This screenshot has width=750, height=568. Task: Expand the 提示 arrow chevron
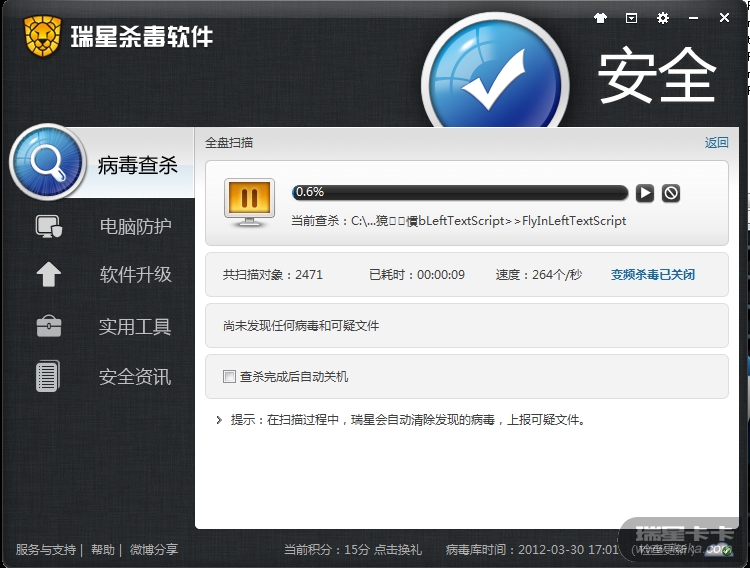tap(219, 420)
